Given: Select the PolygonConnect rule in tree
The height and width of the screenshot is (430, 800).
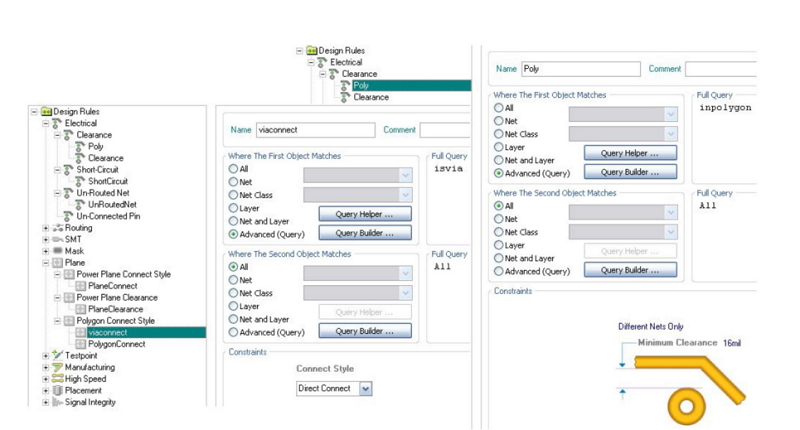Looking at the screenshot, I should pyautogui.click(x=116, y=344).
